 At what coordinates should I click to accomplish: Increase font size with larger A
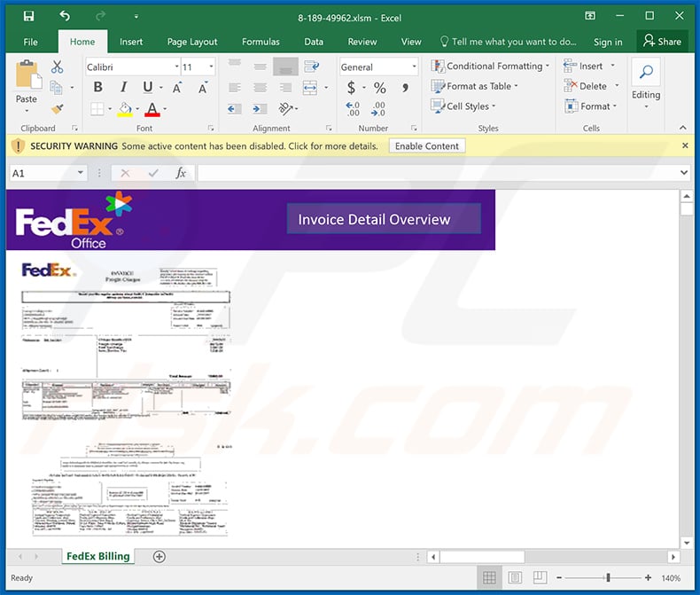pyautogui.click(x=177, y=88)
